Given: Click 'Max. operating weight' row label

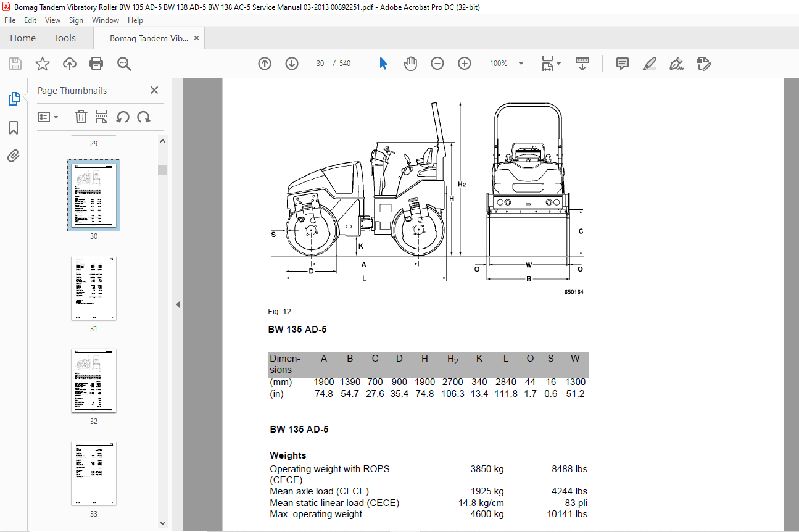Looking at the screenshot, I should coord(316,514).
